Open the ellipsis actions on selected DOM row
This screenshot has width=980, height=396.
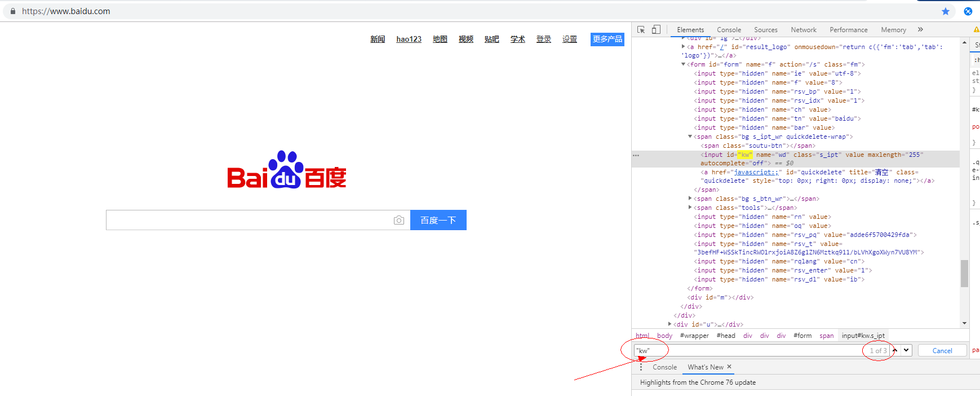point(636,155)
